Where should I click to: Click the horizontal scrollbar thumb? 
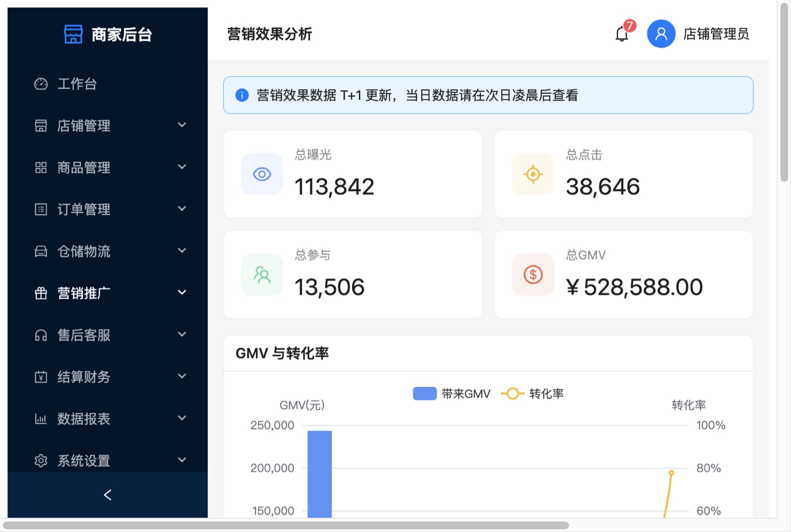[x=286, y=525]
